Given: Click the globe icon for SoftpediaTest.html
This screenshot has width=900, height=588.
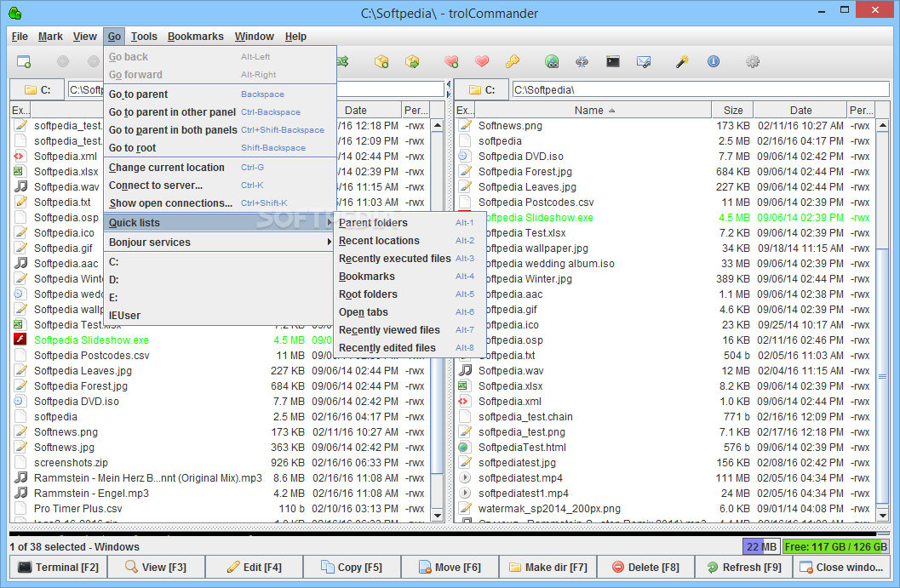Looking at the screenshot, I should pyautogui.click(x=465, y=447).
